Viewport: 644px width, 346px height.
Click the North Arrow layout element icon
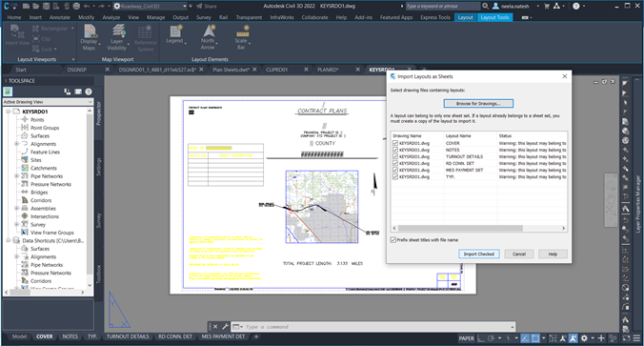[x=209, y=31]
